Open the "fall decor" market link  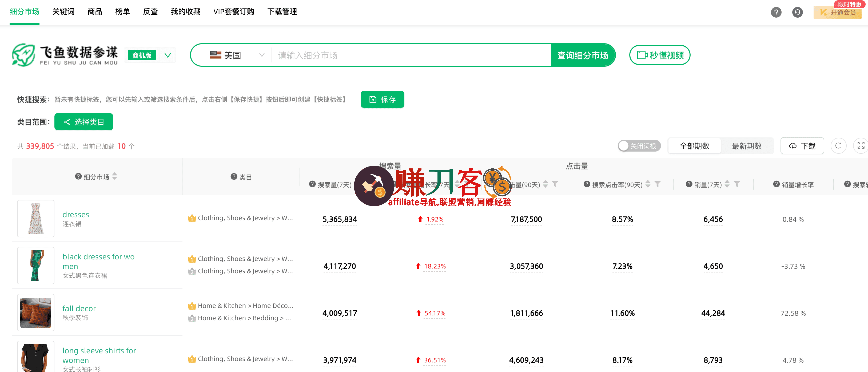point(79,308)
